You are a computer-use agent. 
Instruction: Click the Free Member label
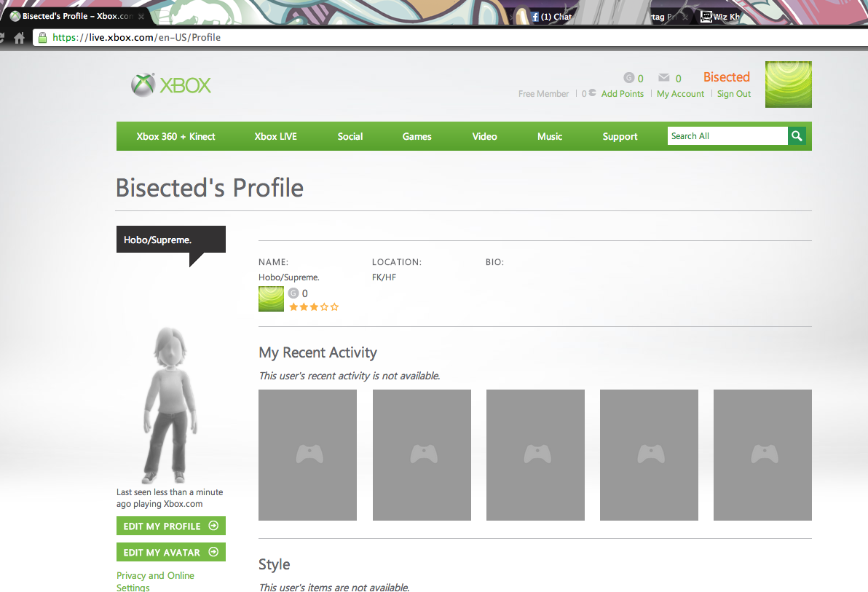(543, 94)
